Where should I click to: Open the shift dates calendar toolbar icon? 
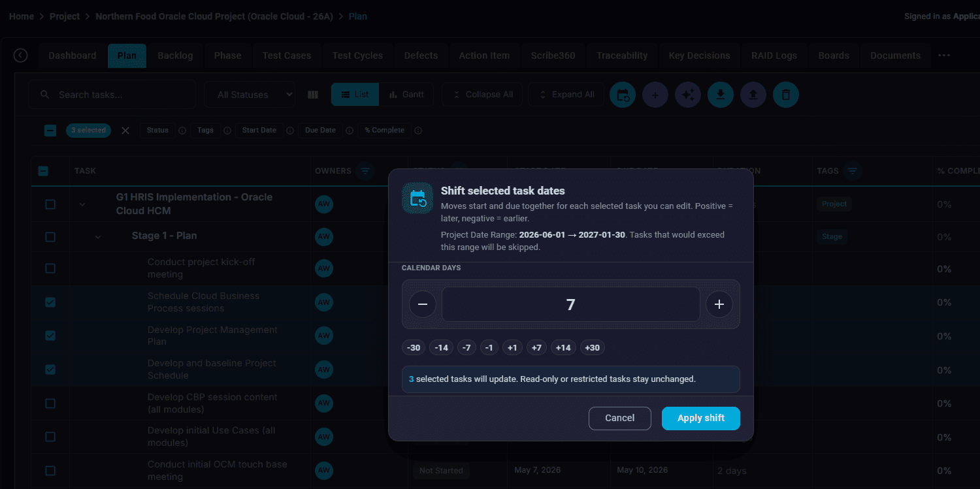(623, 95)
